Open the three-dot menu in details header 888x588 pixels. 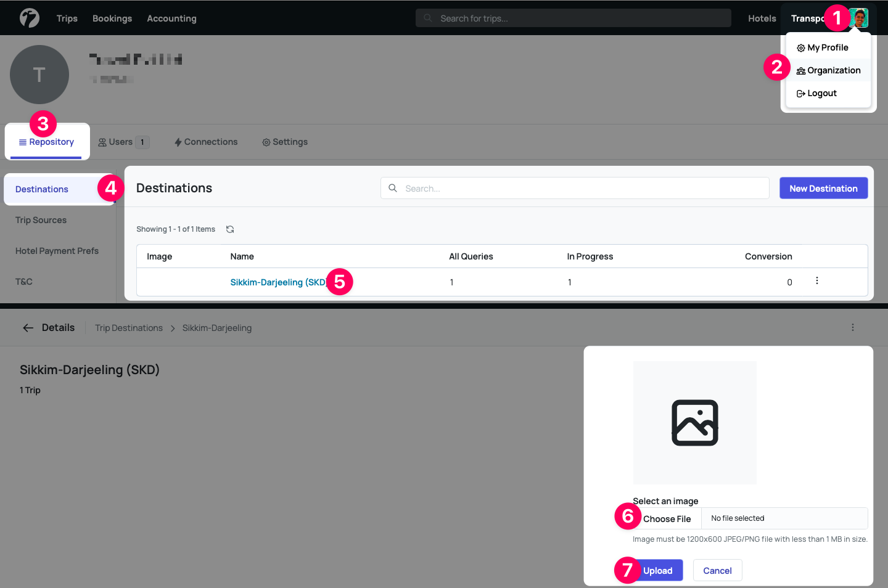[852, 328]
